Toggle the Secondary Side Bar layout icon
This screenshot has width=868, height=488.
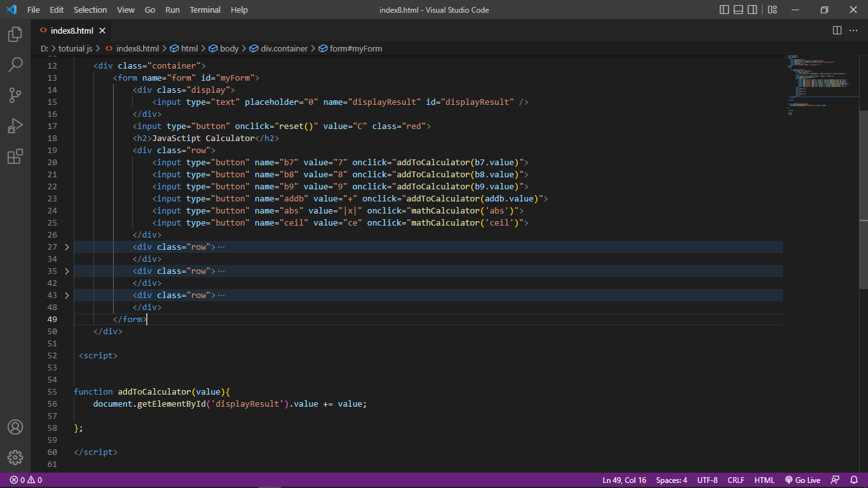click(x=752, y=10)
